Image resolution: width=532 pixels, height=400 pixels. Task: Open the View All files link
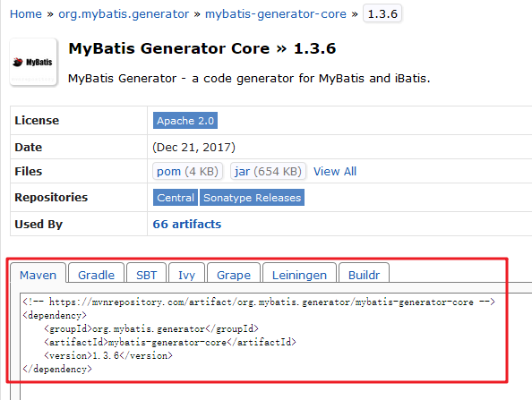point(335,172)
